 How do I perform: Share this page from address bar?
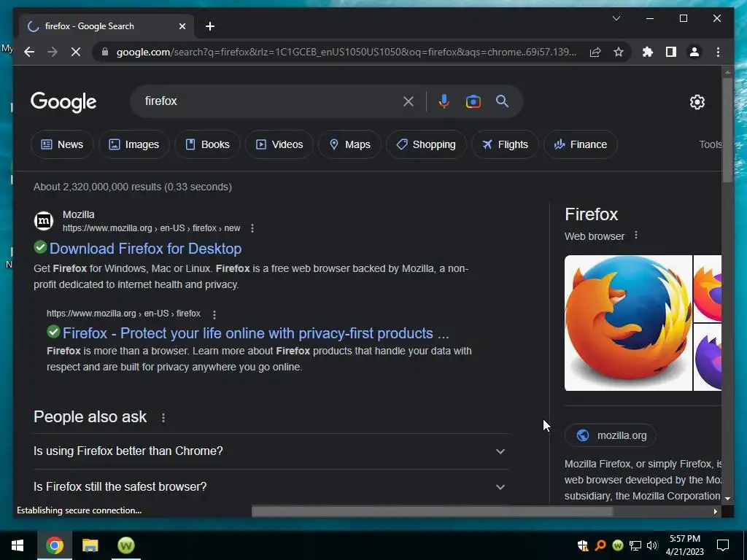595,52
